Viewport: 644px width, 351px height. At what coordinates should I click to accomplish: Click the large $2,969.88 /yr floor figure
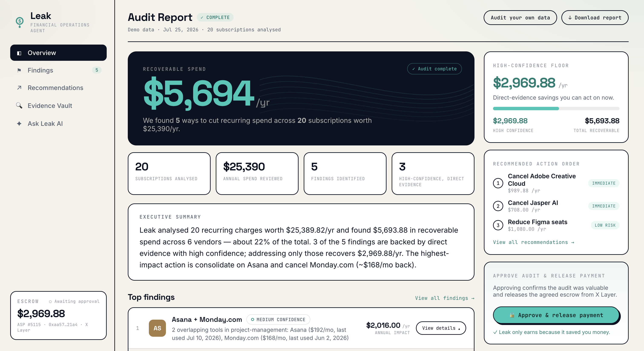pyautogui.click(x=530, y=83)
